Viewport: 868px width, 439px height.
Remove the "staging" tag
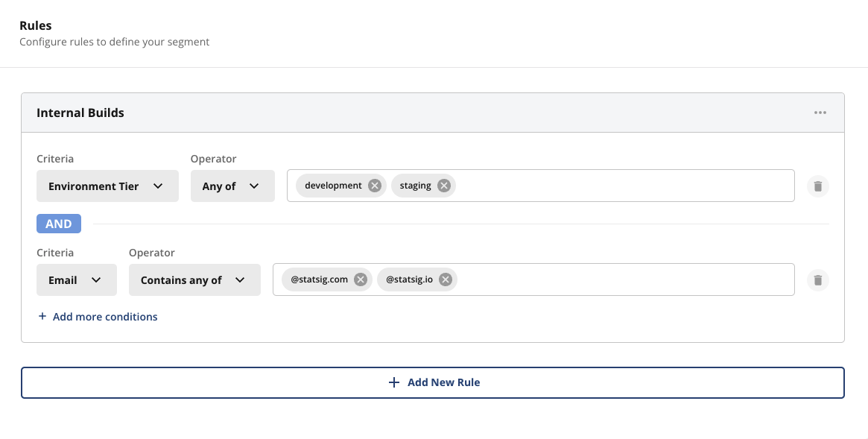443,186
